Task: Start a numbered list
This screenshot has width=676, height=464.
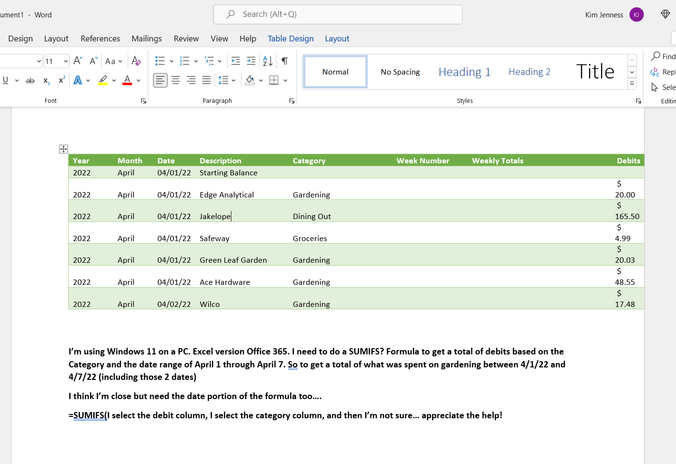Action: [185, 61]
